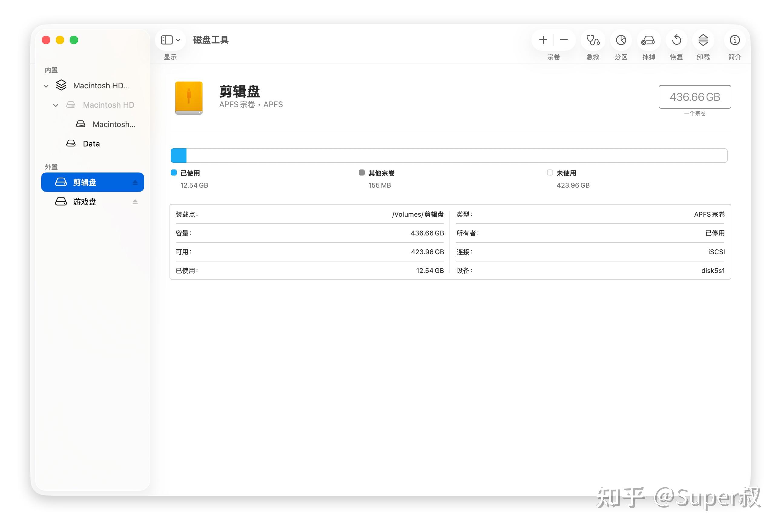This screenshot has height=532, width=781.
Task: Eject the 游戏盘 volume in sidebar
Action: 135,202
